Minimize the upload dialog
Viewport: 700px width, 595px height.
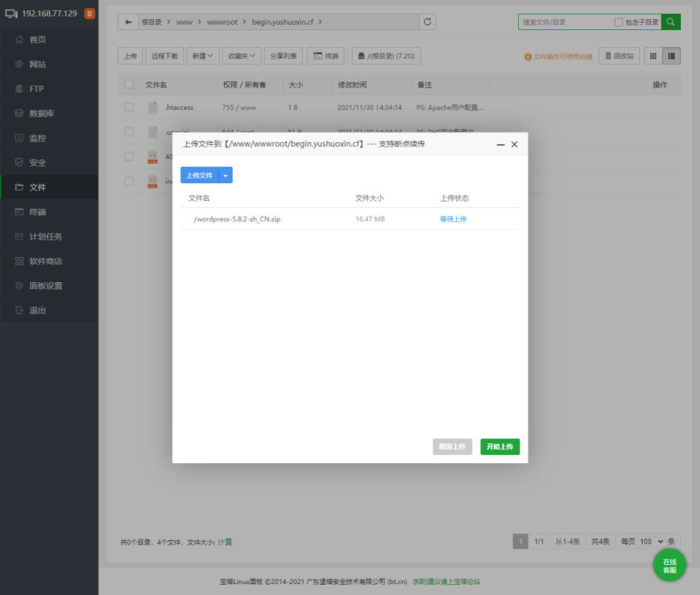pos(500,145)
